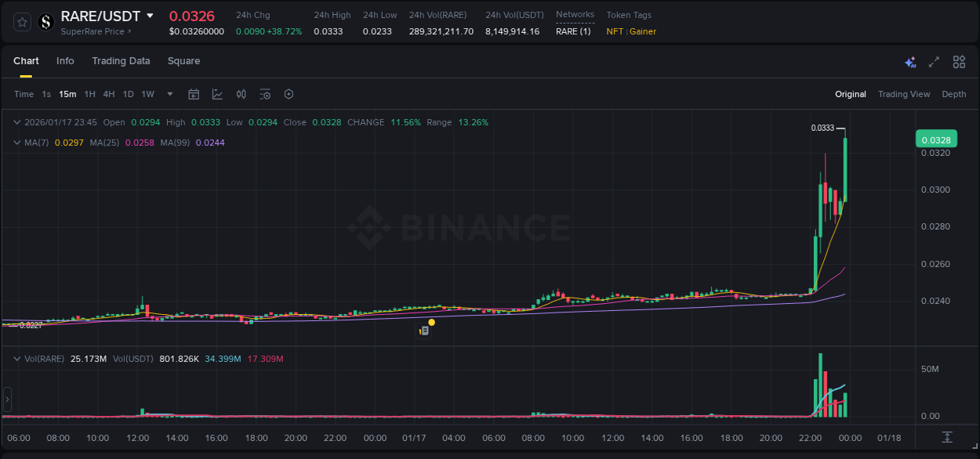
Task: Open the widgets layout grid icon
Action: (959, 61)
